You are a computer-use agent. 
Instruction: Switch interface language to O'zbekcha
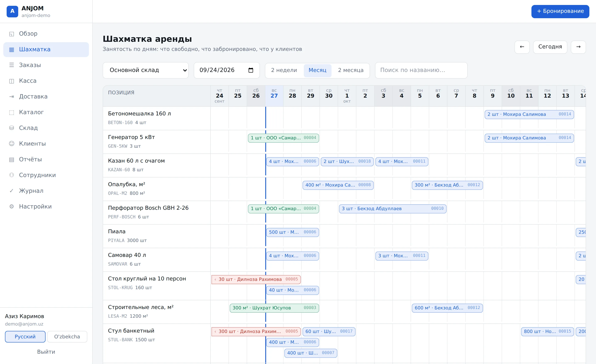coord(67,336)
